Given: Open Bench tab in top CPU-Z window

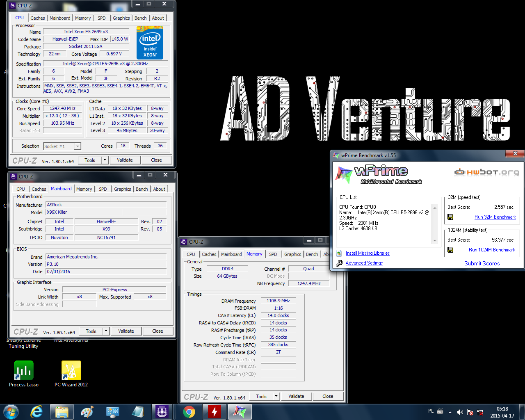Looking at the screenshot, I should click(141, 18).
